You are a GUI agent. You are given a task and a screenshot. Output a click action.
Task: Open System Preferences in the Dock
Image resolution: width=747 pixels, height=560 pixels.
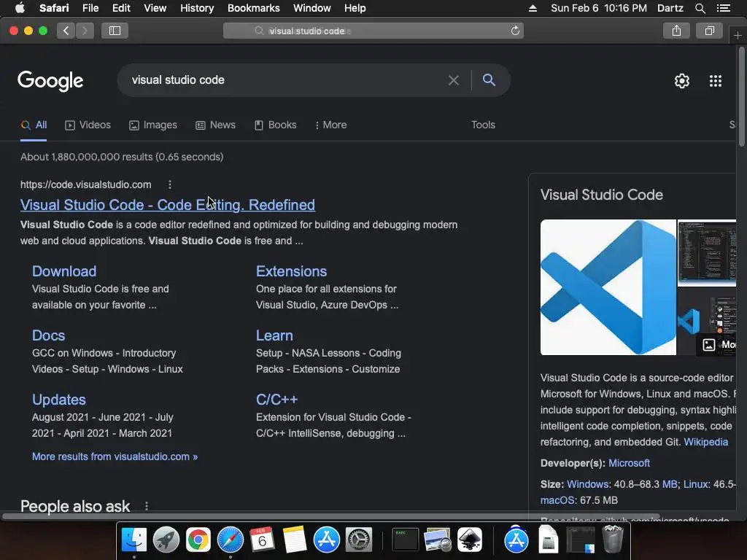(359, 540)
